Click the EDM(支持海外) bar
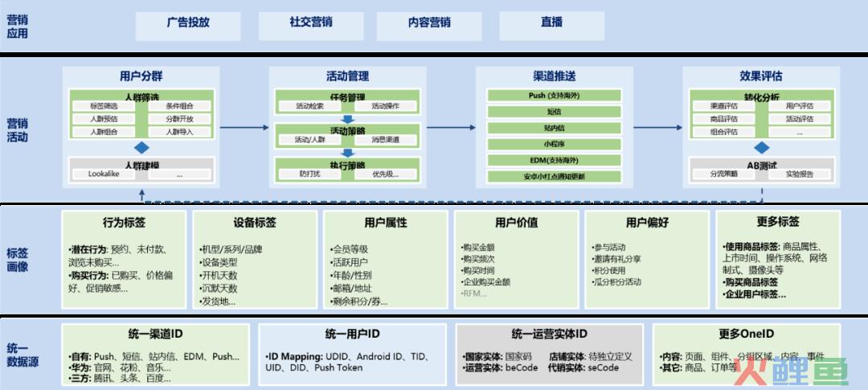868x390 pixels. 554,161
